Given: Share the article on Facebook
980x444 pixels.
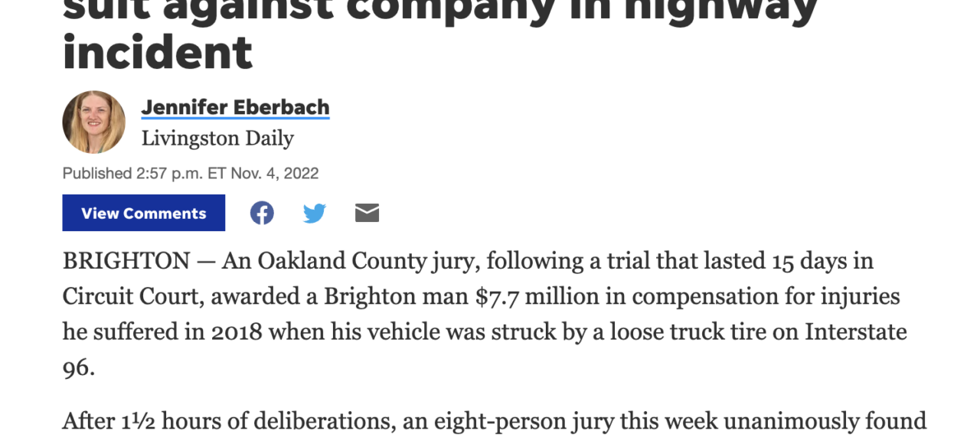Looking at the screenshot, I should tap(262, 213).
